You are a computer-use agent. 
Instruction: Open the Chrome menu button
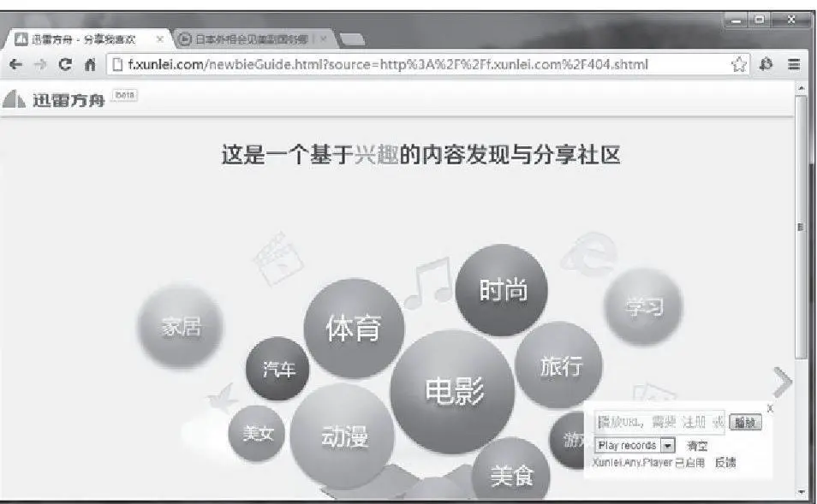point(794,64)
